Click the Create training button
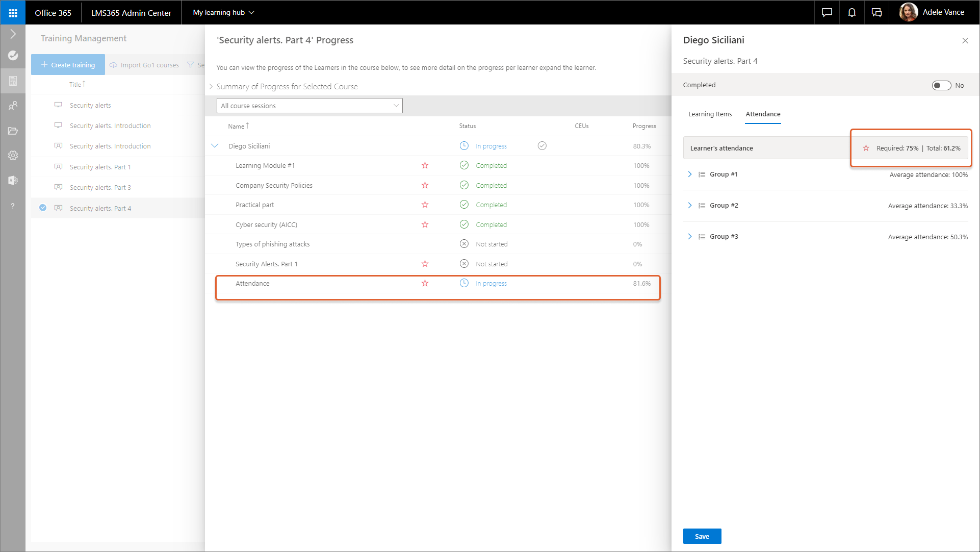 click(x=68, y=65)
